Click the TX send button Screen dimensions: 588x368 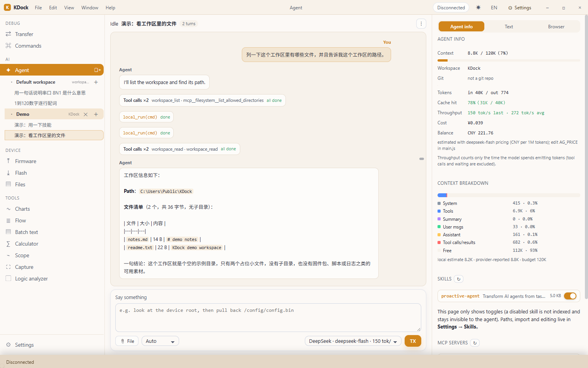click(x=413, y=341)
